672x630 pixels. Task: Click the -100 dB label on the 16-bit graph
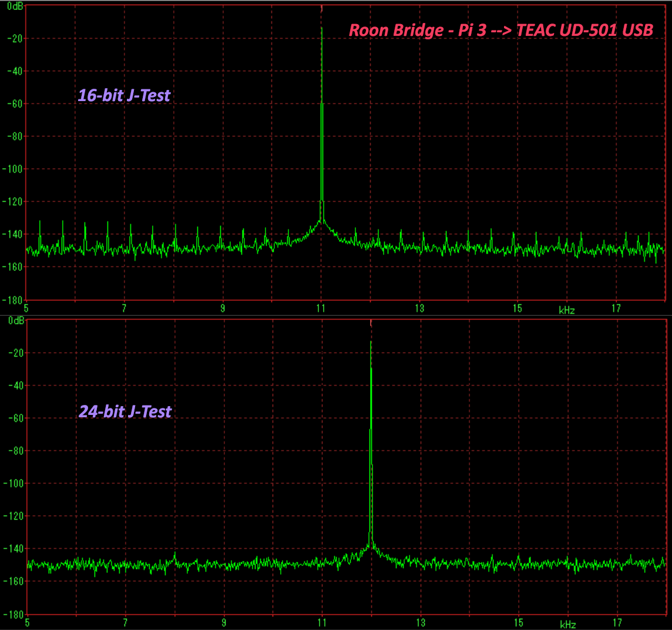click(12, 169)
